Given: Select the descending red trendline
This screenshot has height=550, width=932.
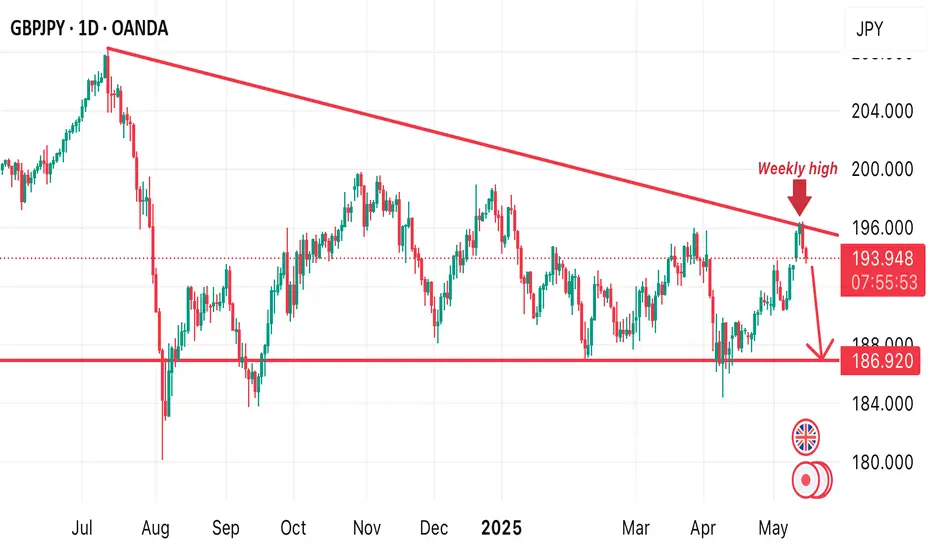Looking at the screenshot, I should click(x=473, y=141).
